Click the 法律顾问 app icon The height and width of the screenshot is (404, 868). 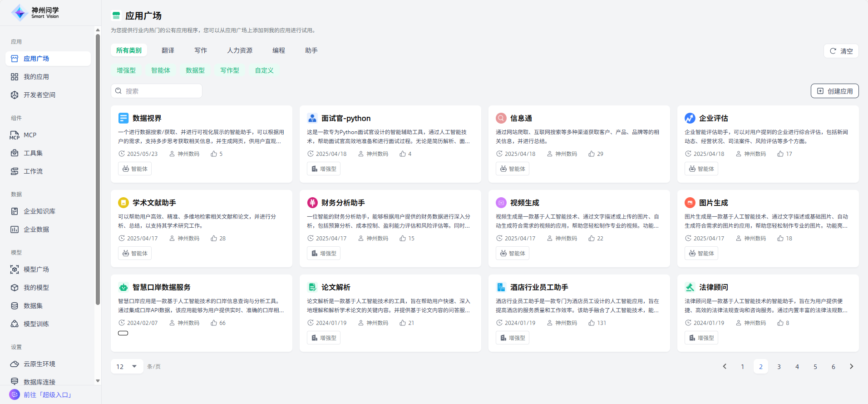click(x=690, y=287)
